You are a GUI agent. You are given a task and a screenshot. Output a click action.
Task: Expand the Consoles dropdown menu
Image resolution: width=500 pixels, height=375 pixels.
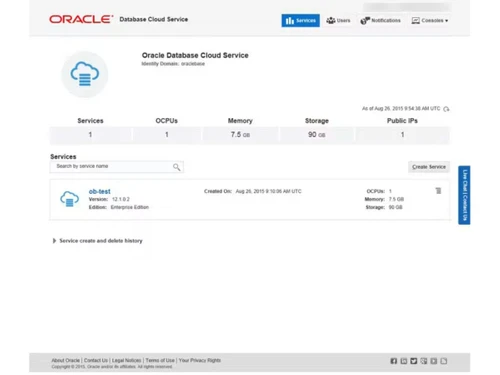(x=430, y=20)
